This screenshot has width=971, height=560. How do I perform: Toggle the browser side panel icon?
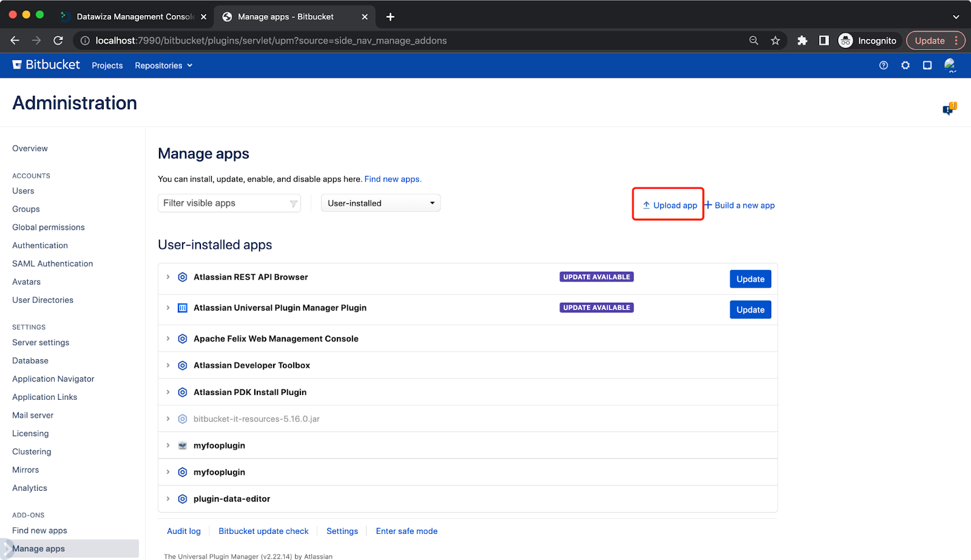(824, 41)
